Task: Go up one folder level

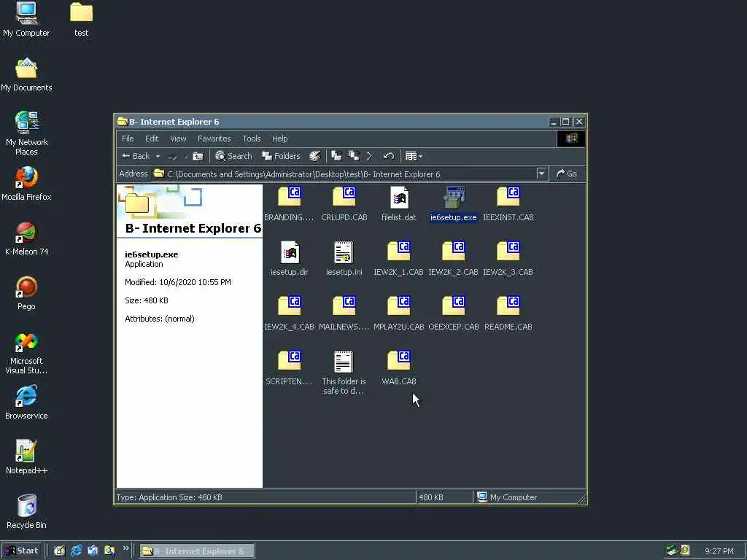Action: 198,156
